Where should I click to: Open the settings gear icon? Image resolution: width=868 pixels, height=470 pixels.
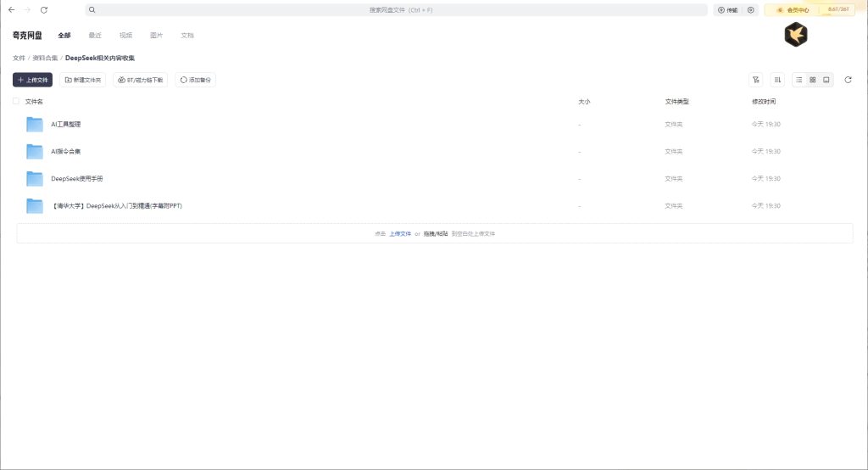[750, 10]
